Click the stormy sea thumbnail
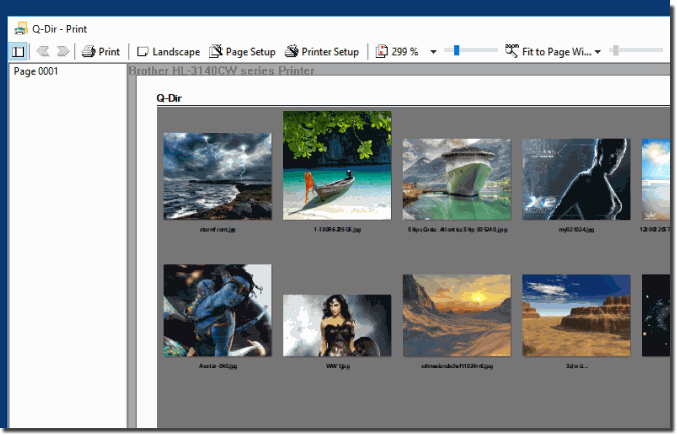677x435 pixels. 218,176
